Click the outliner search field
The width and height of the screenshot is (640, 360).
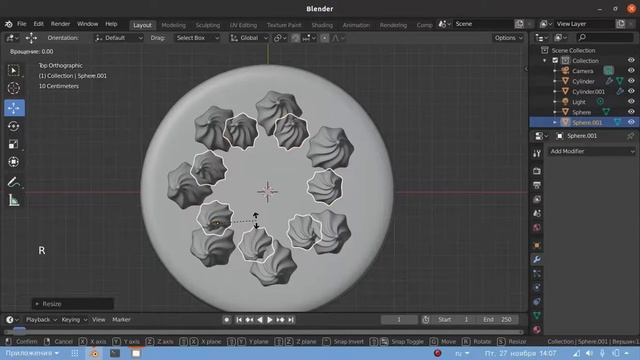[x=604, y=38]
